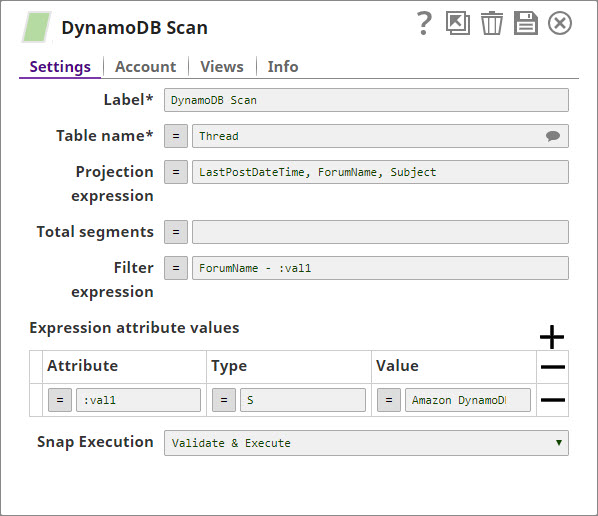The image size is (598, 516).
Task: Toggle expression for Attribute :val1 field
Action: (60, 400)
